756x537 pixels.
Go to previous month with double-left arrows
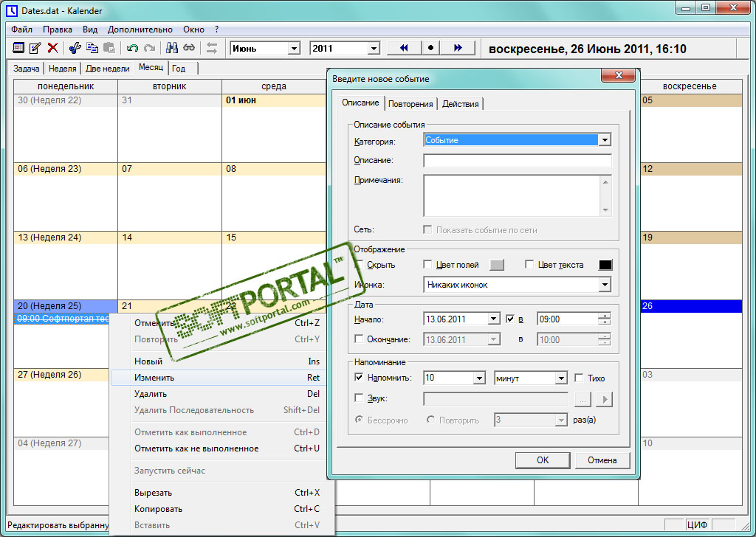[x=404, y=48]
